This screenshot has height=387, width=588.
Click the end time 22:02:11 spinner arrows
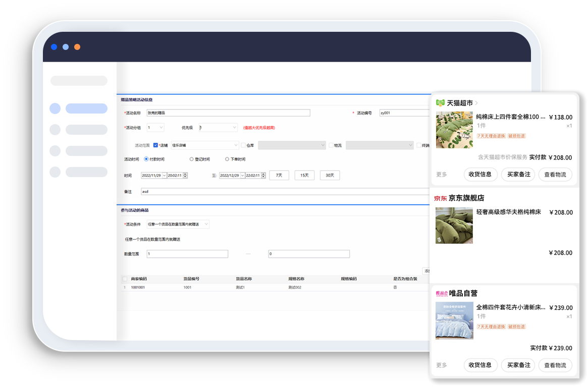[x=263, y=176]
